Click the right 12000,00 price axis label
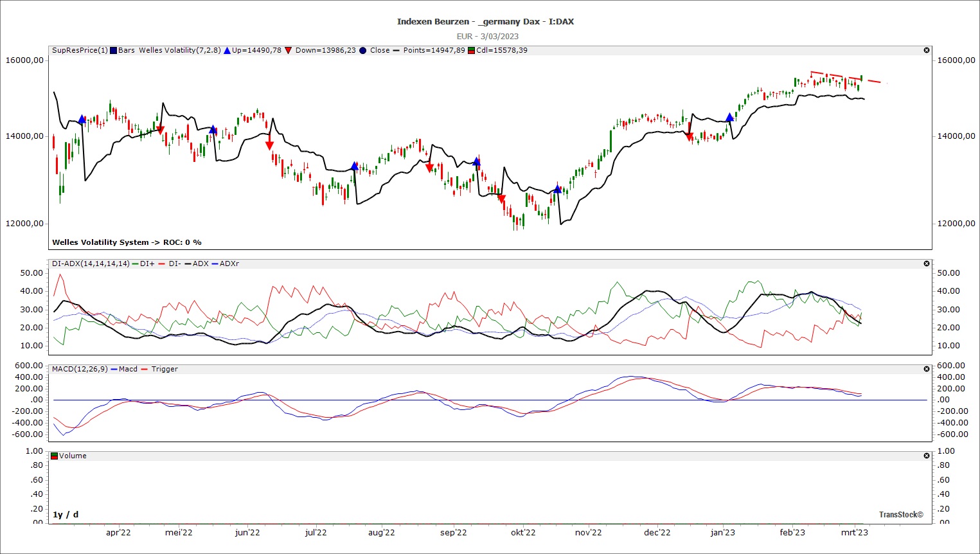This screenshot has width=980, height=554. tap(956, 223)
